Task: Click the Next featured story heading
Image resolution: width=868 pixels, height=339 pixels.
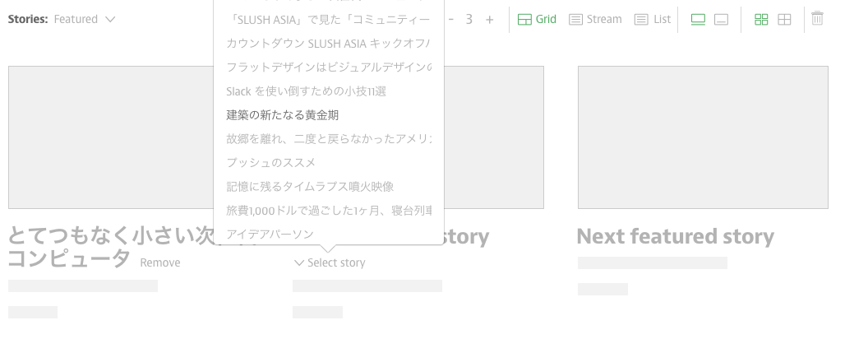Action: pyautogui.click(x=676, y=236)
